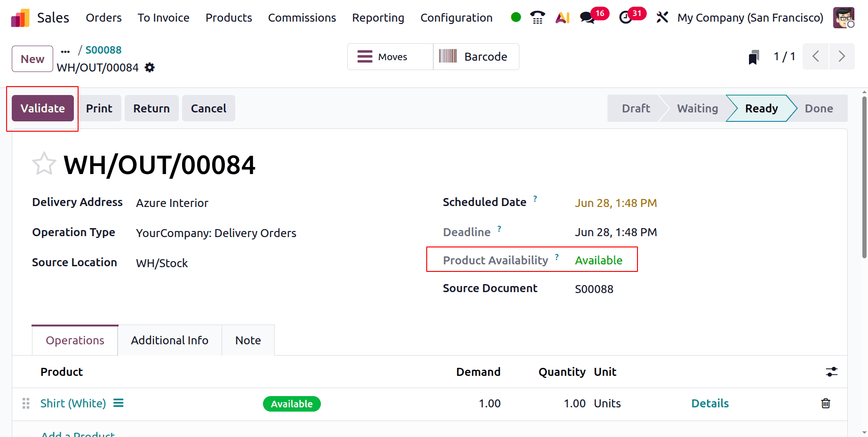Select the Waiting status stage
The image size is (868, 437).
click(697, 108)
